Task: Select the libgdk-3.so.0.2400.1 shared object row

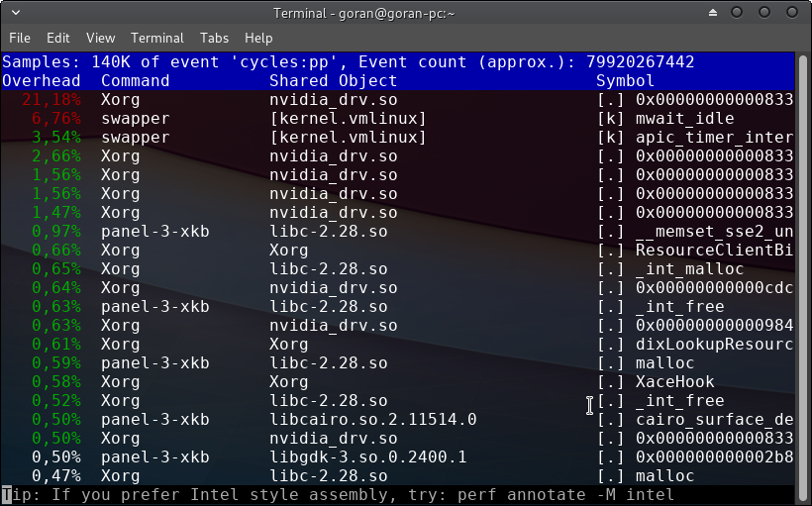Action: click(x=367, y=457)
